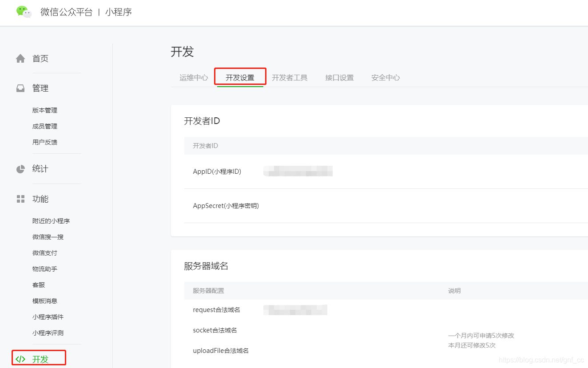This screenshot has width=588, height=368.
Task: Click 小程序 in the top header
Action: click(x=118, y=12)
